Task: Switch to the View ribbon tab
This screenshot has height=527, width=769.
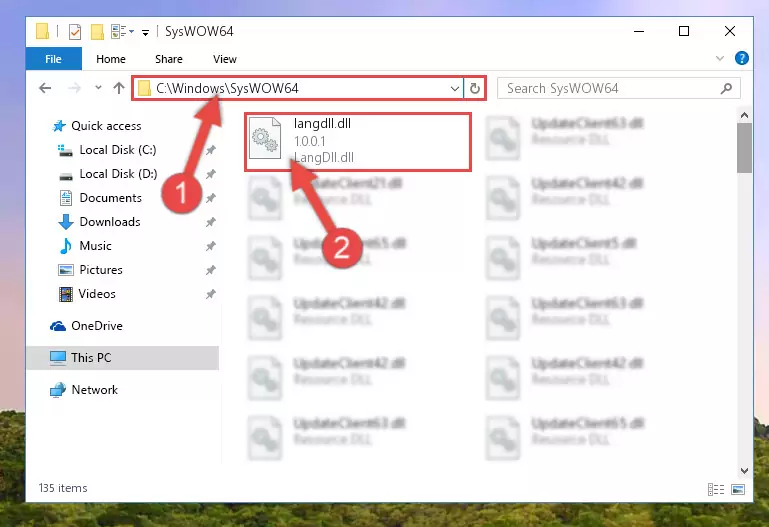Action: pos(225,59)
